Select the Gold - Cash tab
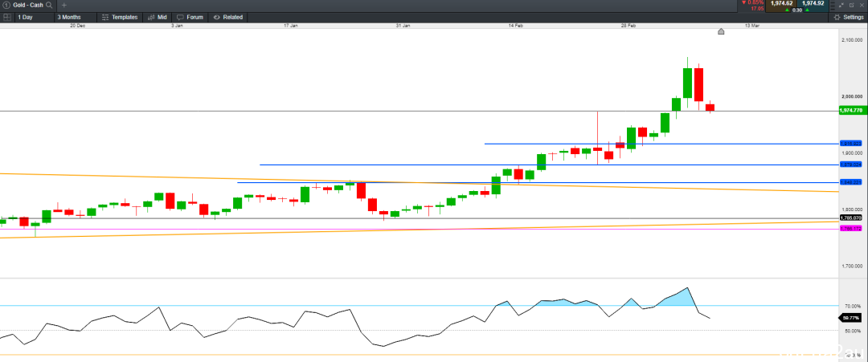Viewport: 868px width, 362px height. pyautogui.click(x=28, y=5)
